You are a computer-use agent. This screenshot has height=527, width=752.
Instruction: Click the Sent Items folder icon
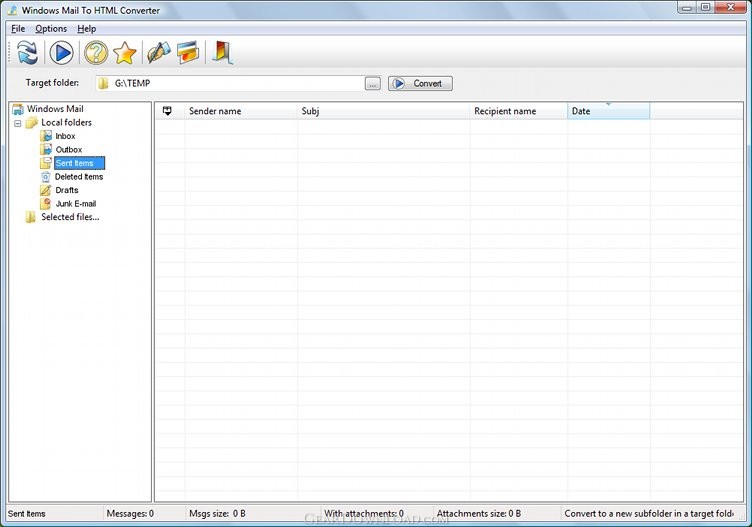(46, 163)
